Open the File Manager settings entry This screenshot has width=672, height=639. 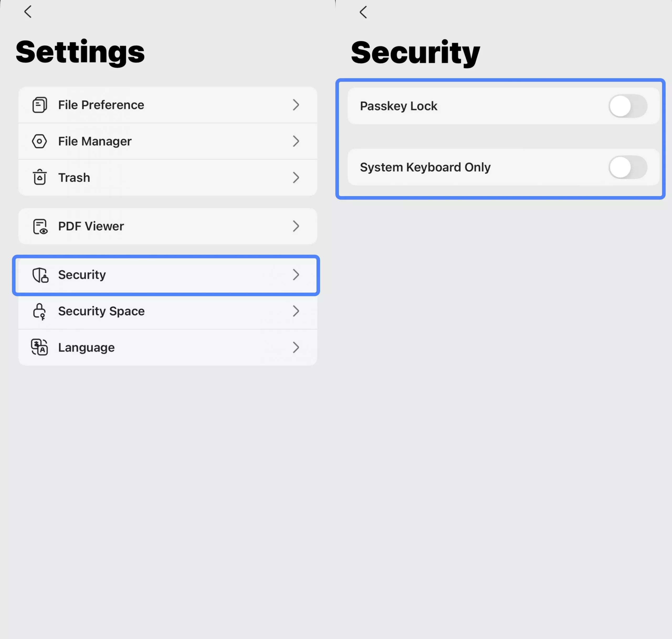coord(95,141)
